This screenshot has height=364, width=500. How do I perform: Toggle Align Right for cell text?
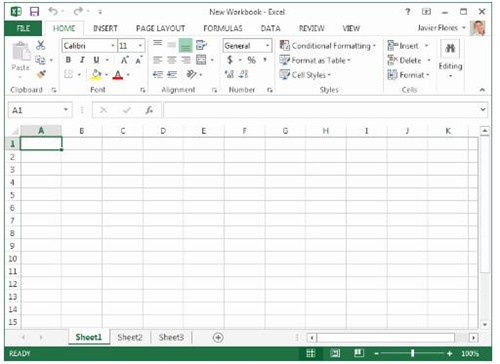coord(186,60)
